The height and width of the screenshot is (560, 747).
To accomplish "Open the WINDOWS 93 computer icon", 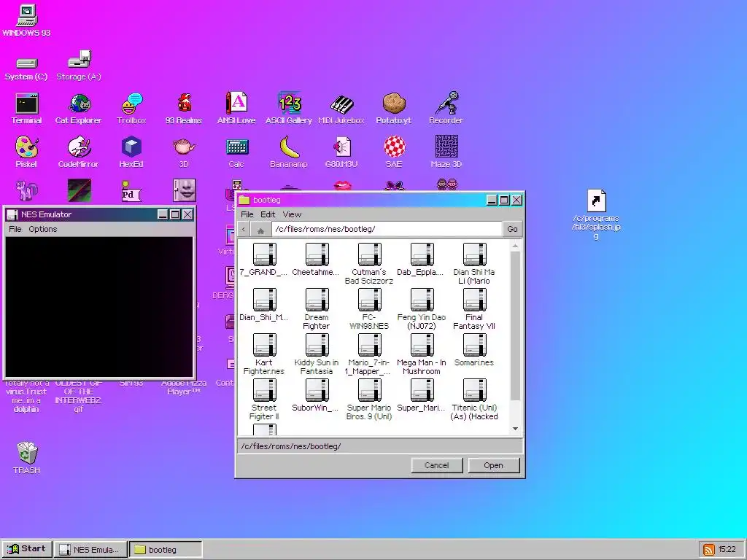I will (27, 20).
